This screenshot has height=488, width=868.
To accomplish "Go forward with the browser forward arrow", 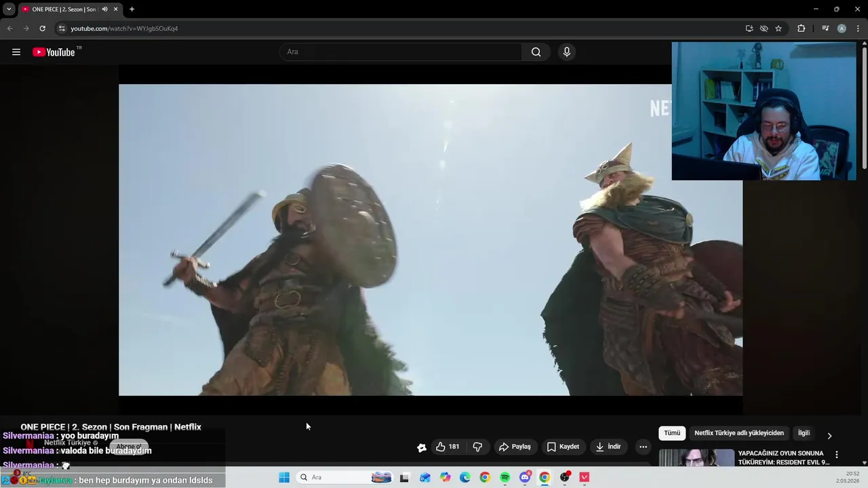I will pyautogui.click(x=26, y=28).
